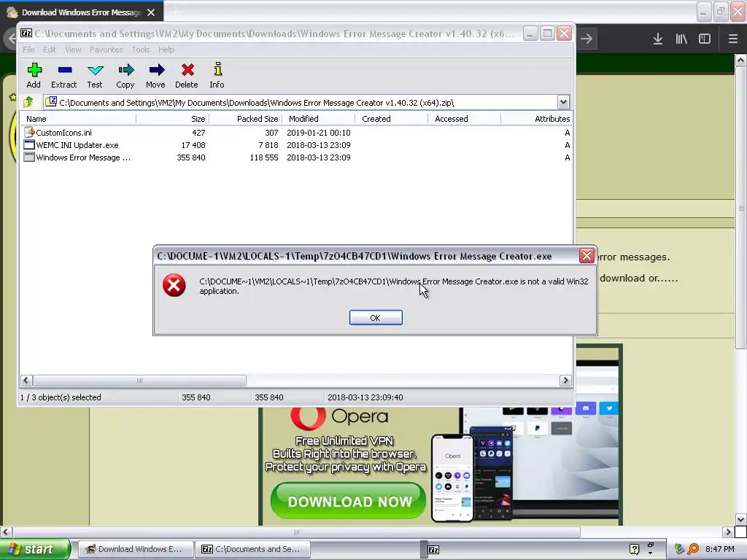Screen dimensions: 747x560
Task: Click browser horizontal scrollbar left arrow
Action: click(x=6, y=532)
